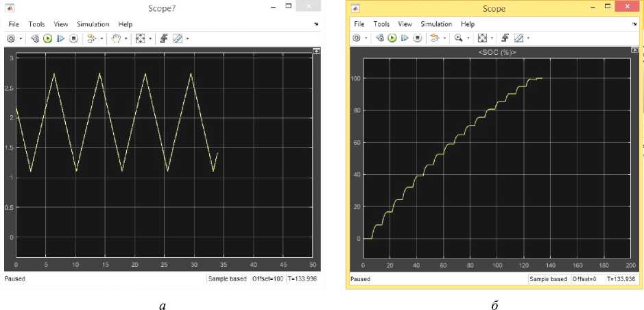Click Step Forward button in Scope7 toolbar
644x310 pixels.
click(60, 38)
